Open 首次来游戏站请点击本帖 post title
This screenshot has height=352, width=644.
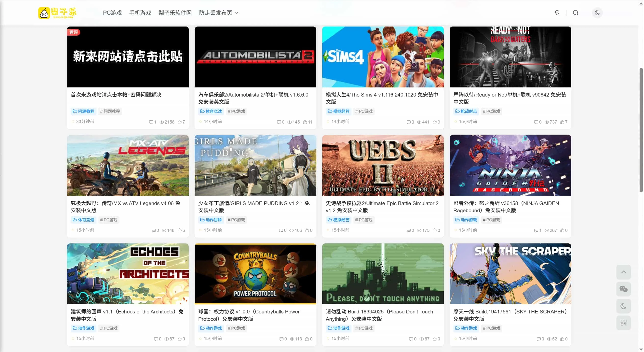tap(116, 95)
